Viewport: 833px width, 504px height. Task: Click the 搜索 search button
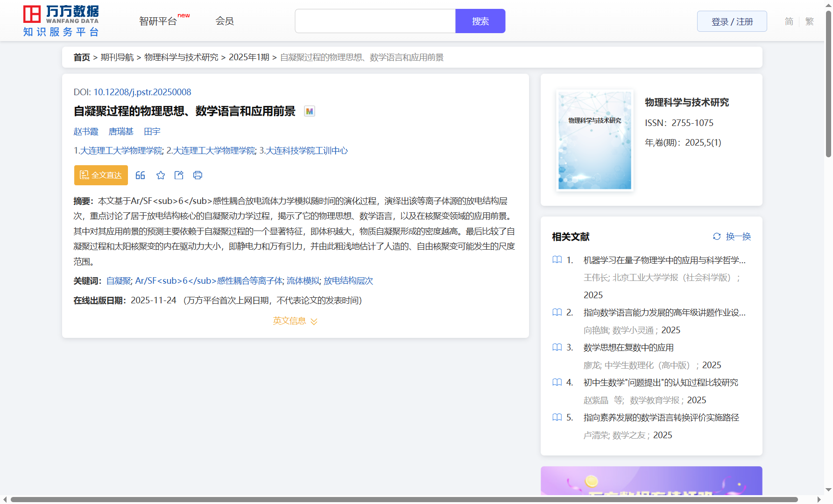[480, 21]
